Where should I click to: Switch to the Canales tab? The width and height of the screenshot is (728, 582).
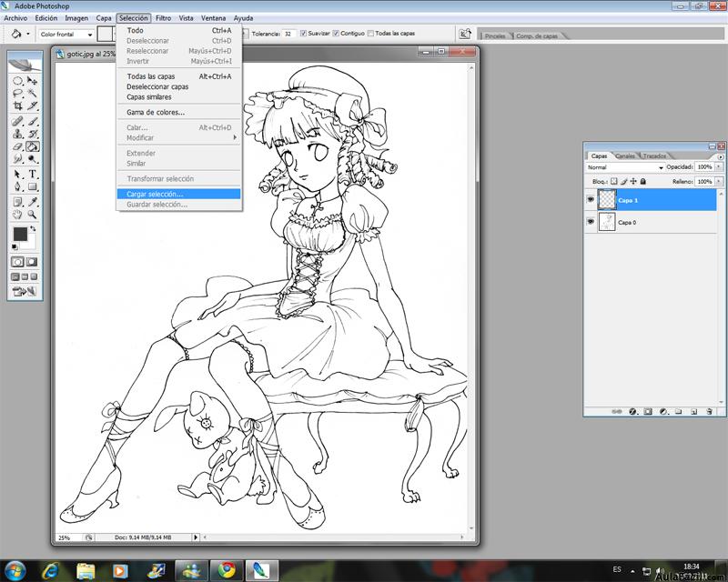[x=625, y=156]
